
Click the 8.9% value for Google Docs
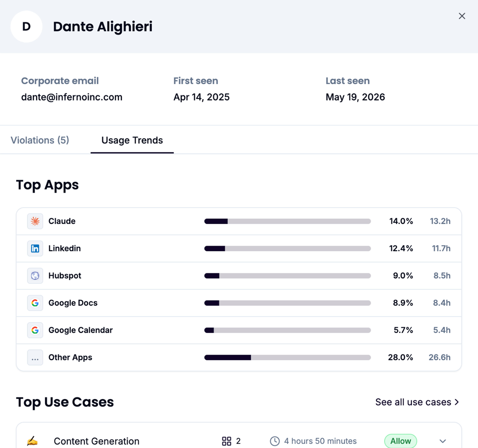[x=403, y=303]
